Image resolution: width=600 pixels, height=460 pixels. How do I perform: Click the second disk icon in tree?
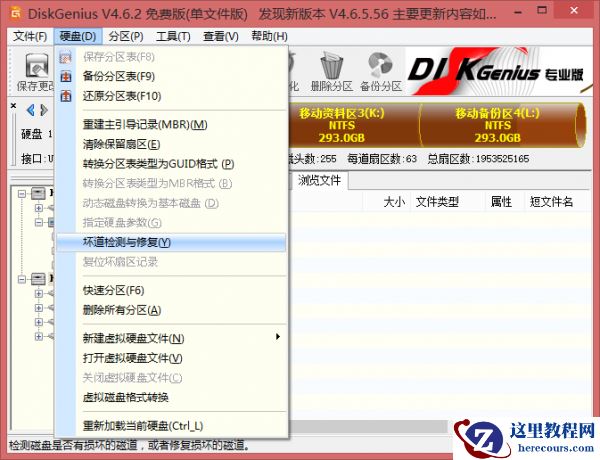point(38,279)
